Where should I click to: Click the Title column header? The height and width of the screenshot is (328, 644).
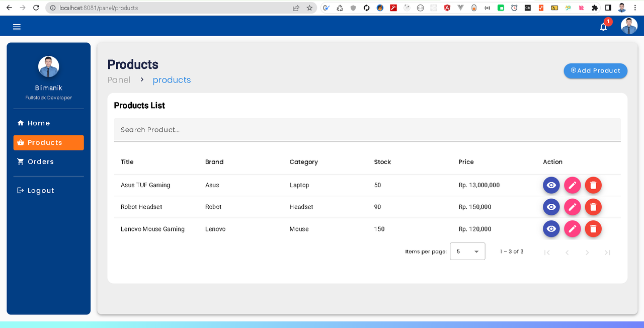tap(127, 162)
